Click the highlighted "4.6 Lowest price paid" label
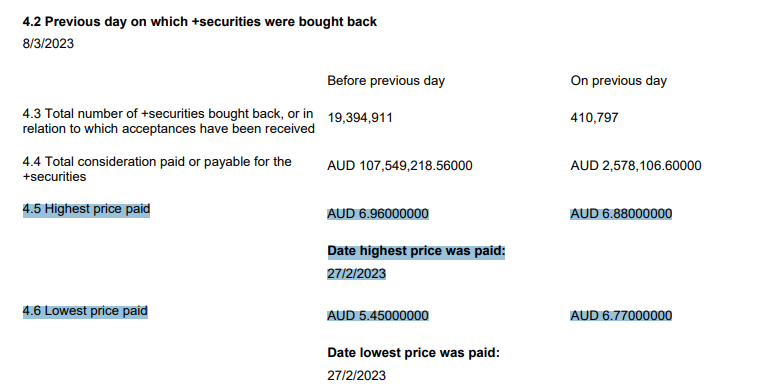The height and width of the screenshot is (386, 762). [85, 311]
